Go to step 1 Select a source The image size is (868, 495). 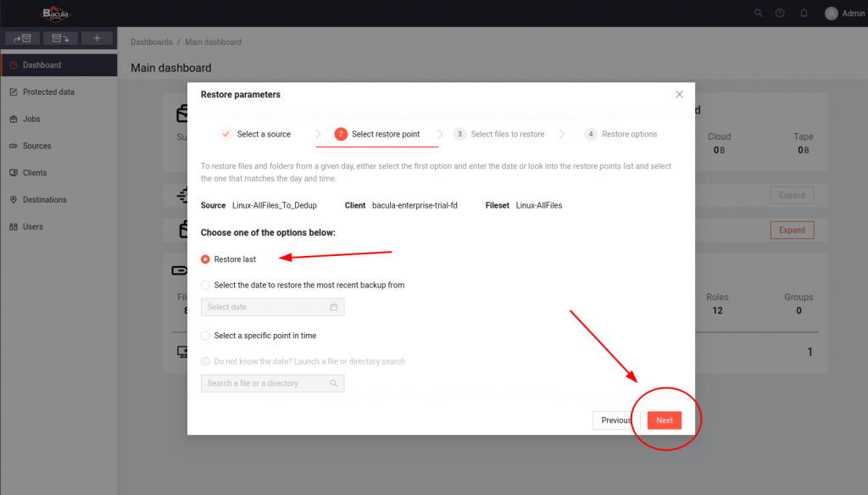(x=256, y=134)
